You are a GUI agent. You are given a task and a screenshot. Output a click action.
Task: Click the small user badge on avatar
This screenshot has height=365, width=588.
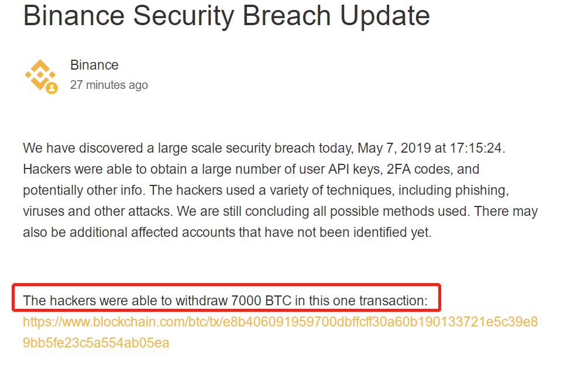51,88
